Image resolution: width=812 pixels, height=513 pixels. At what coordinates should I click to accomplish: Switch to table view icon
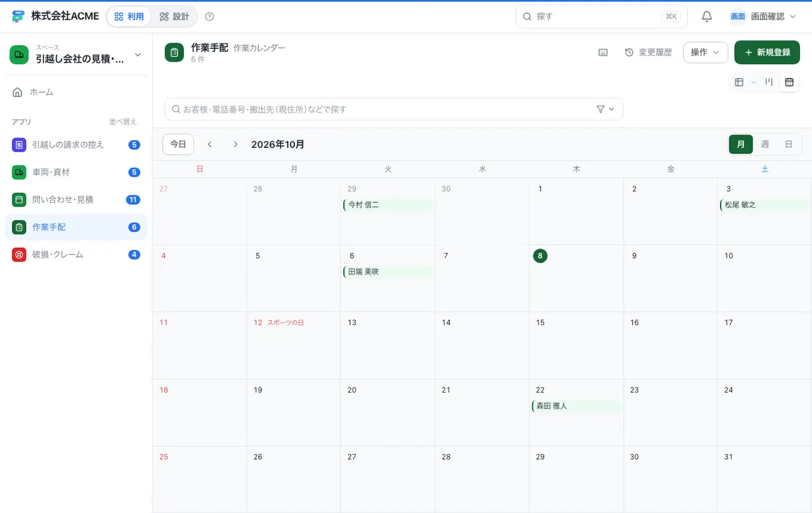tap(739, 82)
